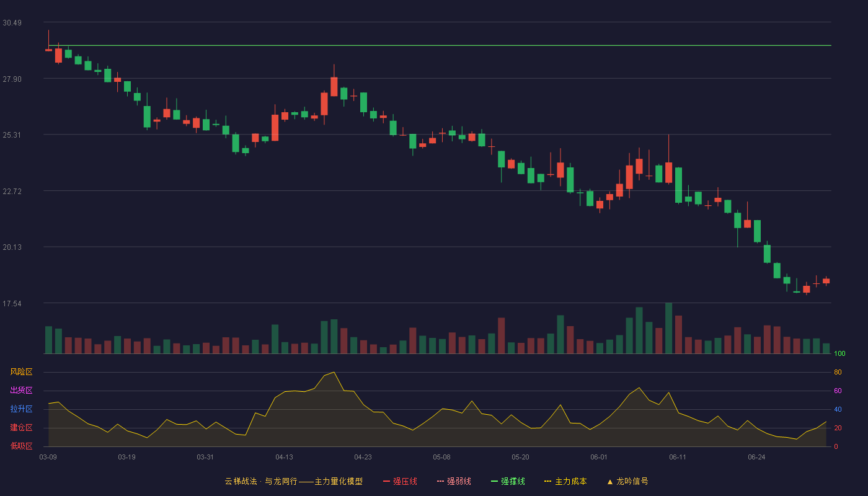Click the 06-24 date label

[756, 457]
